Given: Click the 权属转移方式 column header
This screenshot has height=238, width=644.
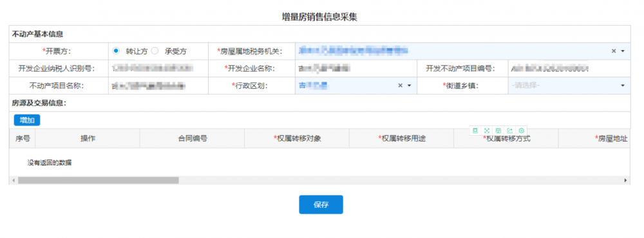Looking at the screenshot, I should coord(506,139).
